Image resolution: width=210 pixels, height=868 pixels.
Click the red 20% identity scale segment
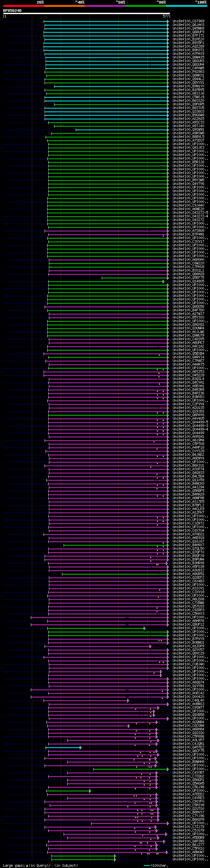point(24,6)
